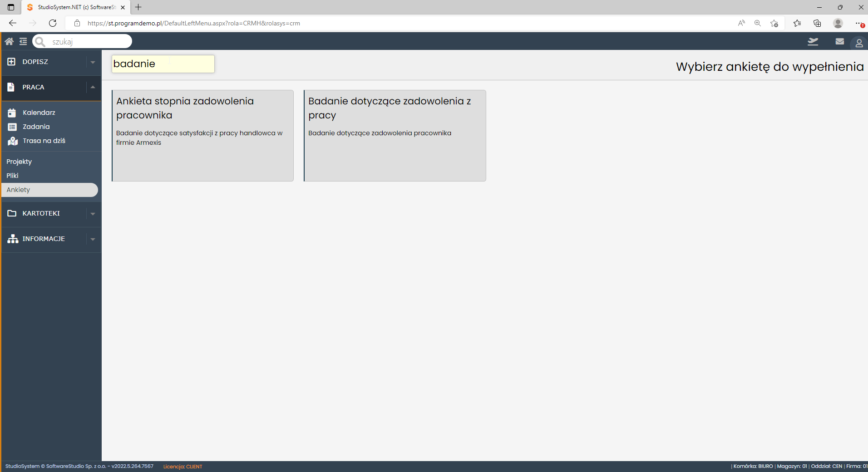The image size is (868, 472).
Task: Add page to favorites star icon
Action: click(x=774, y=23)
